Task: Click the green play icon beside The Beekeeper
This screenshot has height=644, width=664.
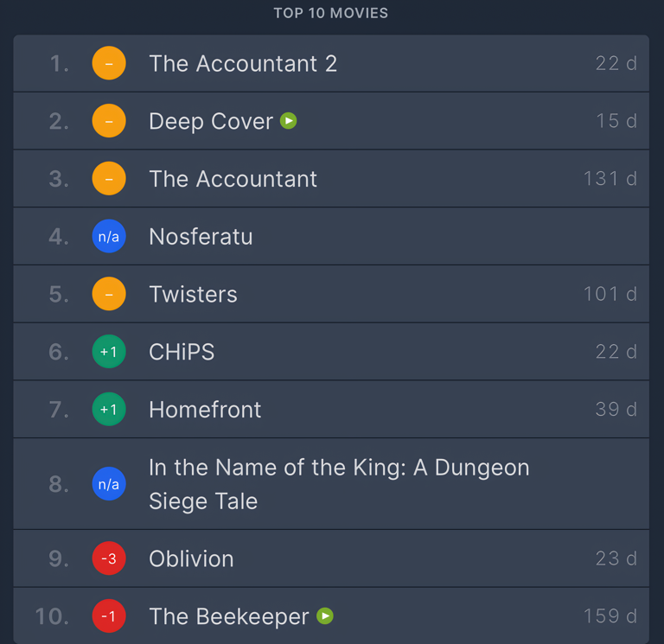Action: [325, 616]
